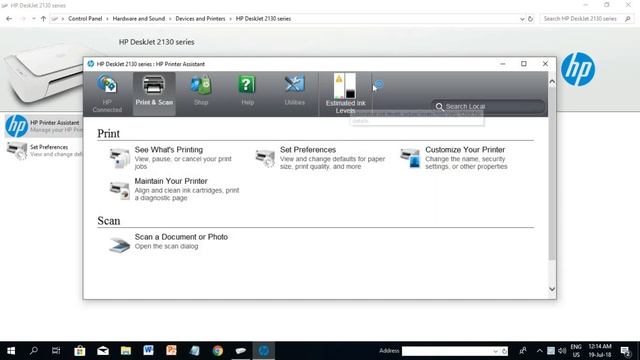Screen dimensions: 640x360
Task: Open Word from the taskbar
Action: (149, 351)
